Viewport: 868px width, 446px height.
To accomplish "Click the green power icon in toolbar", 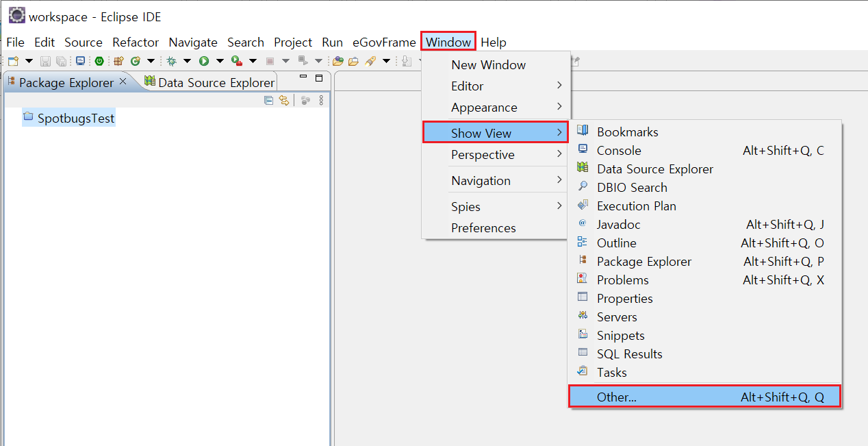I will click(x=99, y=61).
